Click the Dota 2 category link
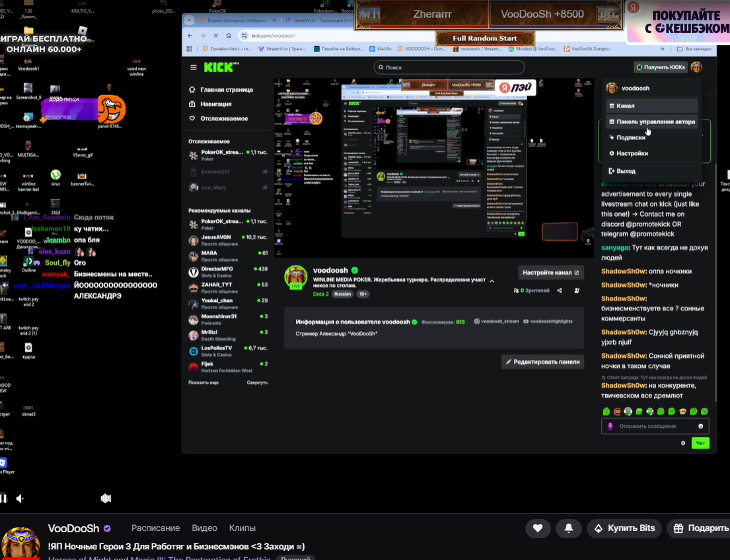Screen dimensions: 730x560 pyautogui.click(x=321, y=294)
